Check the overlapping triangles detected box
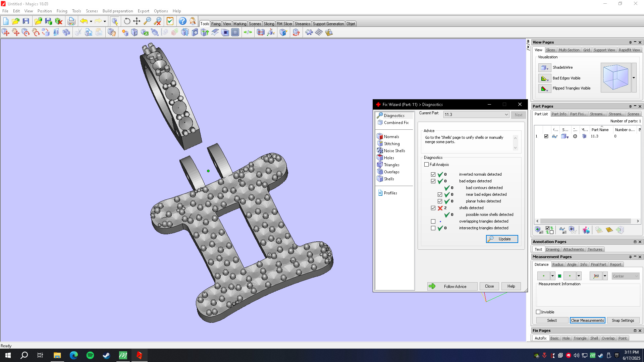The height and width of the screenshot is (362, 644). click(433, 222)
